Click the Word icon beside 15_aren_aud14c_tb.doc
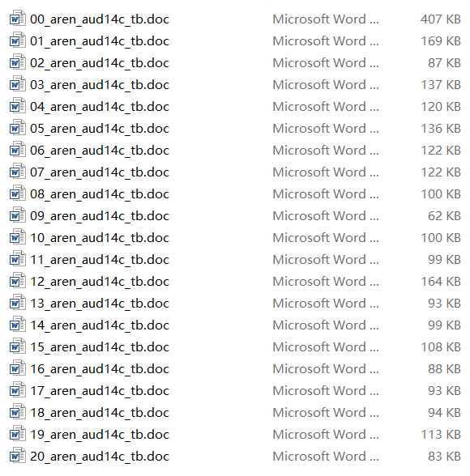 click(17, 346)
